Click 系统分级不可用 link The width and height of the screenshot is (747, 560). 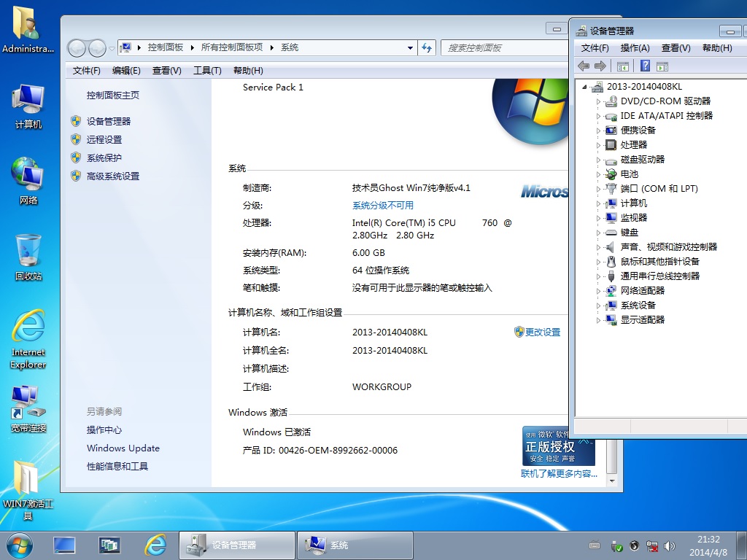(383, 205)
